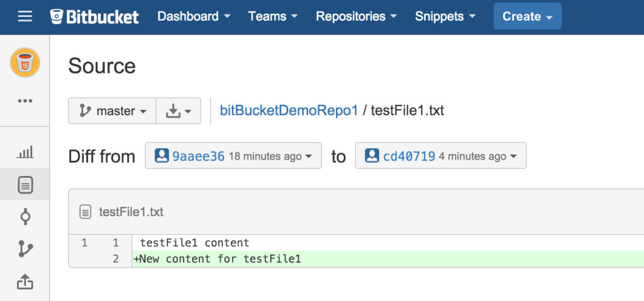Open the Overview bar chart icon
The image size is (644, 301).
point(25,151)
